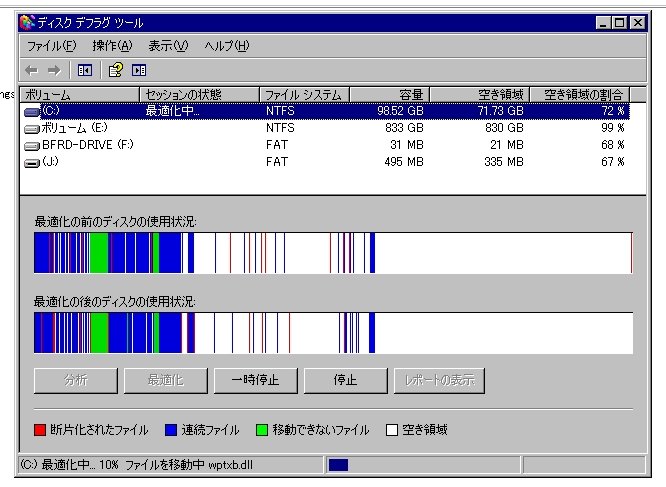666x487 pixels.
Task: Open the ファイル(F) menu
Action: point(51,46)
